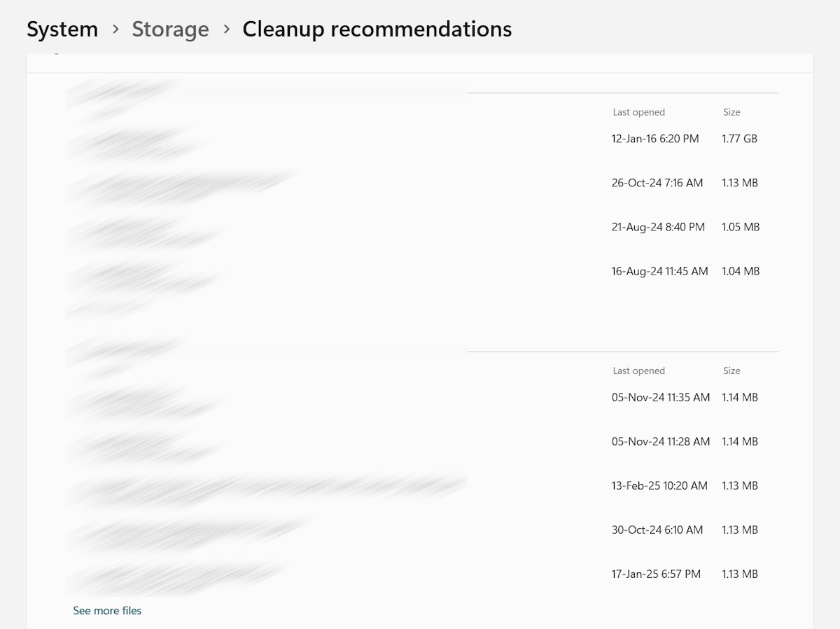Click the Size header in lower list

coord(731,371)
